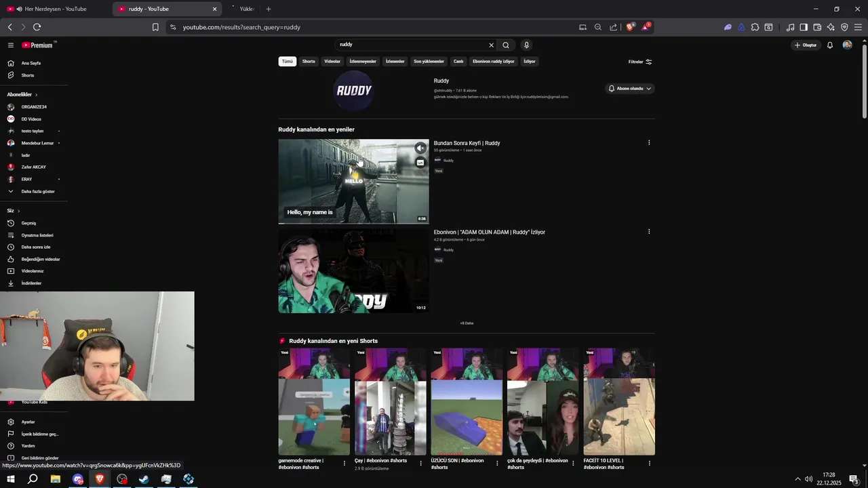The image size is (868, 488).
Task: Open Steam from the Windows taskbar
Action: 144,479
